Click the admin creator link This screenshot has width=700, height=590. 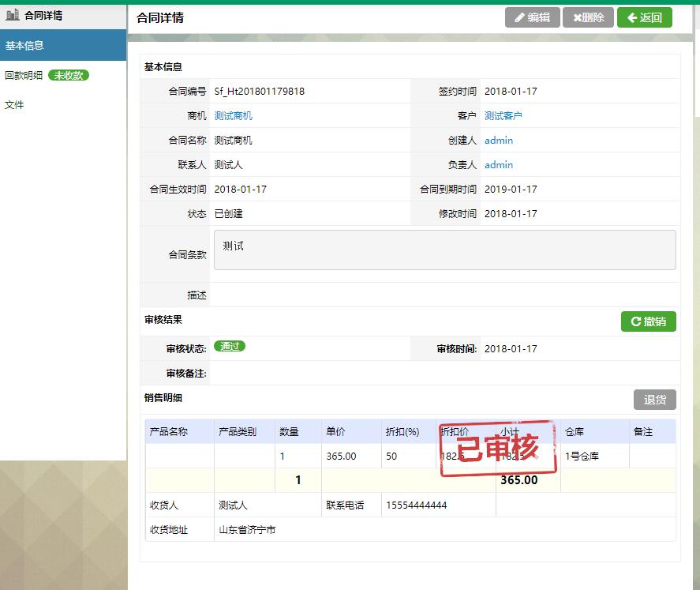tap(498, 141)
